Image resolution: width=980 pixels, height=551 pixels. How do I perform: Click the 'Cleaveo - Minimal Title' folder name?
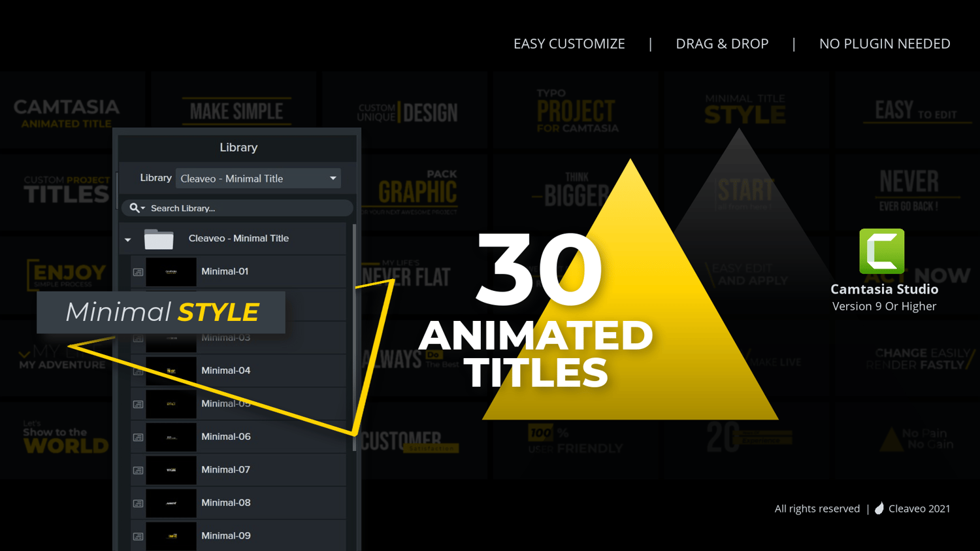coord(238,239)
